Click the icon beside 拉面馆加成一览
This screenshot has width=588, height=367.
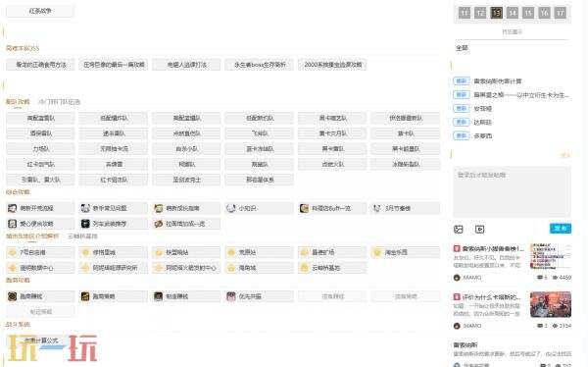[x=158, y=224]
